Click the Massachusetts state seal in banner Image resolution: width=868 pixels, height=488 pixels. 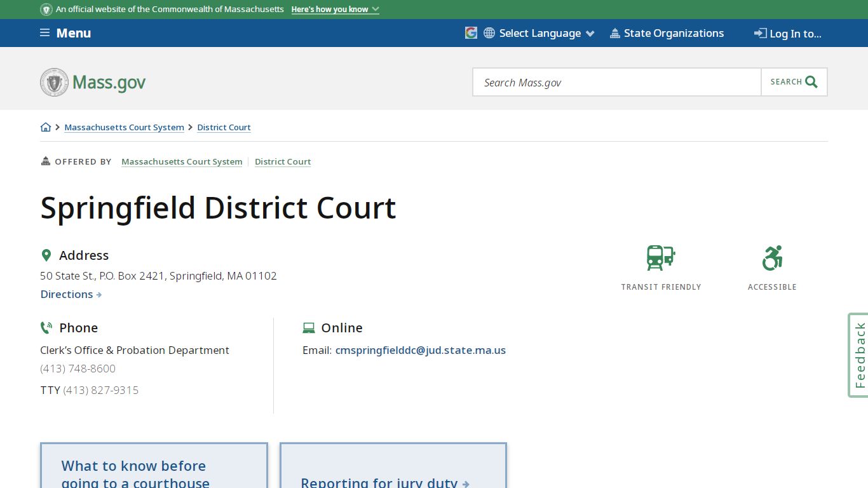(46, 10)
